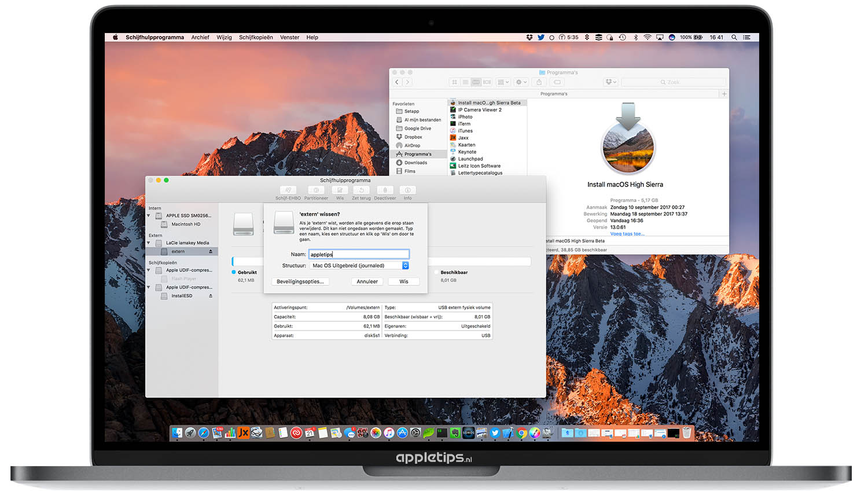Select extern volume in sidebar
Viewport: 868px width, 495px height.
click(x=182, y=251)
